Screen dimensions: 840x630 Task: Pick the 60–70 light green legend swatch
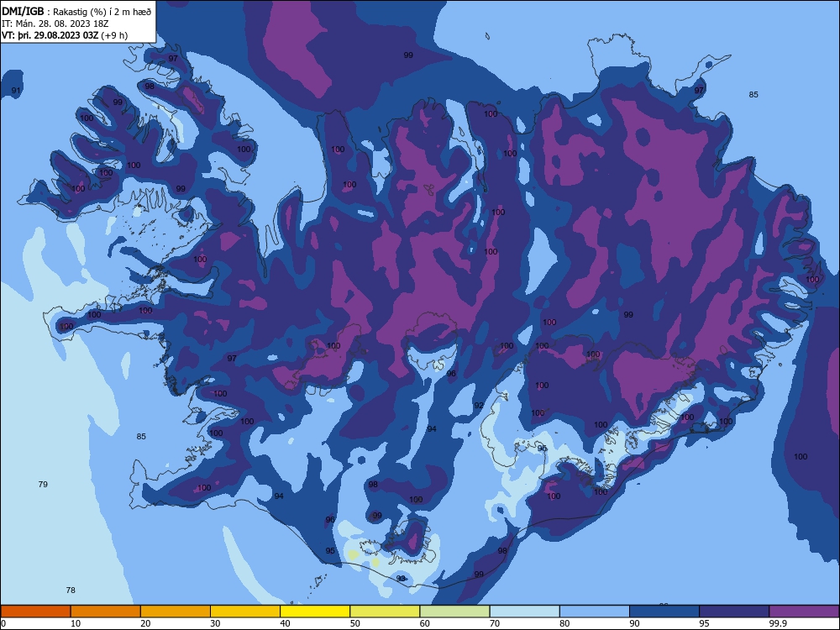454,612
